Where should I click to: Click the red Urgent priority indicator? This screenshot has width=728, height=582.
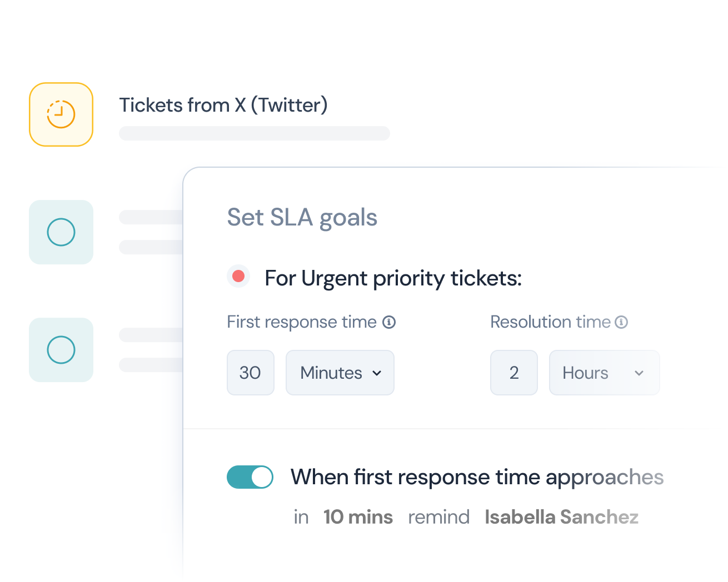[238, 275]
